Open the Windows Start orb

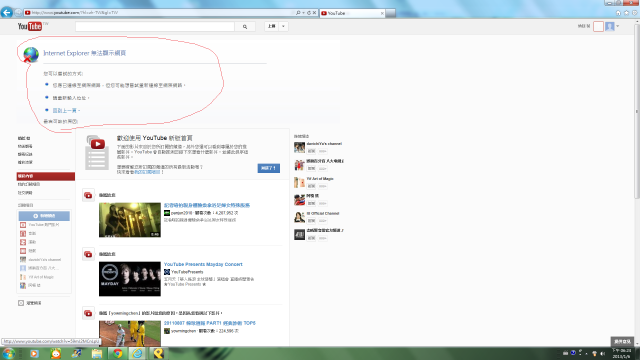click(9, 353)
